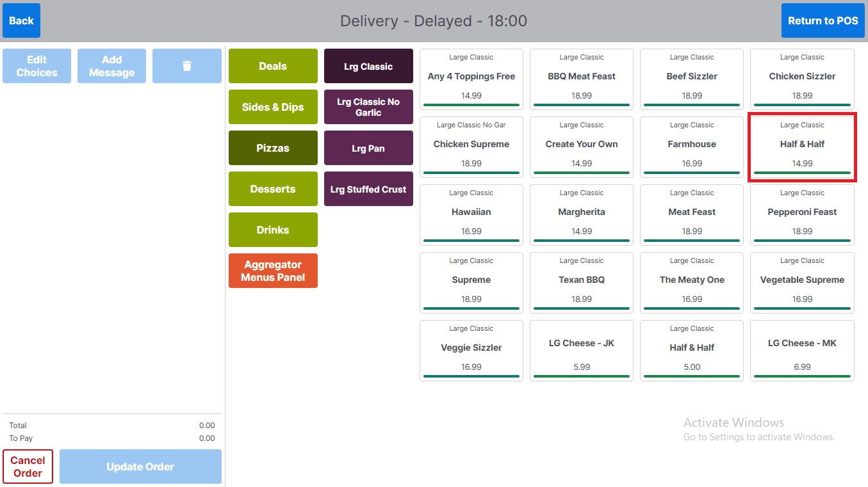868x487 pixels.
Task: Open Aggregator Menus Panel
Action: pos(273,271)
